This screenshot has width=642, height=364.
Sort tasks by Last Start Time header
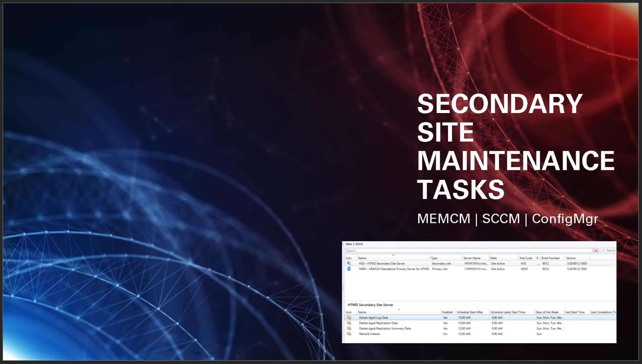(x=577, y=312)
